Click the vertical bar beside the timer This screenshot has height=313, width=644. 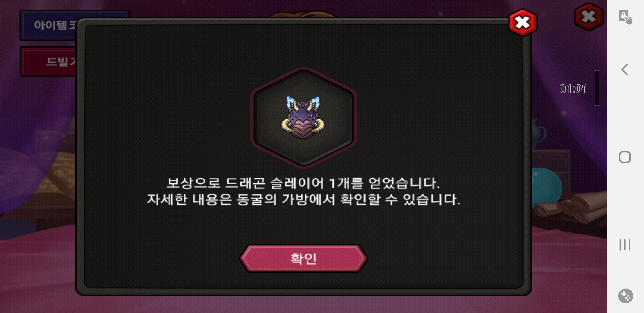[597, 88]
